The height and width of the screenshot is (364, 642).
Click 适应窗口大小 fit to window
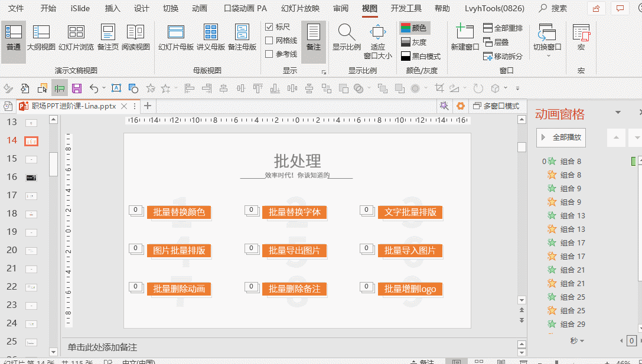[x=377, y=41]
